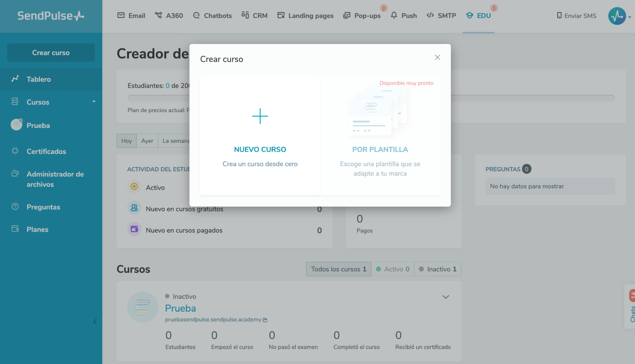Image resolution: width=635 pixels, height=364 pixels.
Task: Open Push notifications section
Action: point(403,16)
